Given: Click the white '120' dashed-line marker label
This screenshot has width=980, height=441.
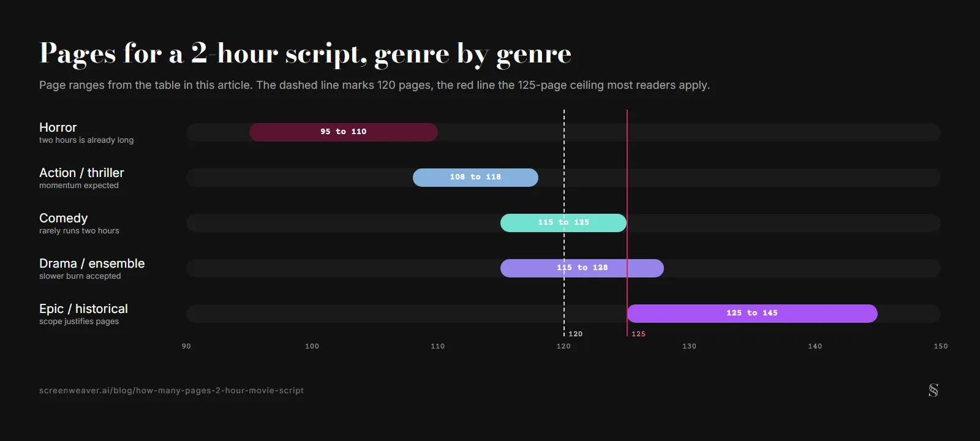Looking at the screenshot, I should pos(576,334).
